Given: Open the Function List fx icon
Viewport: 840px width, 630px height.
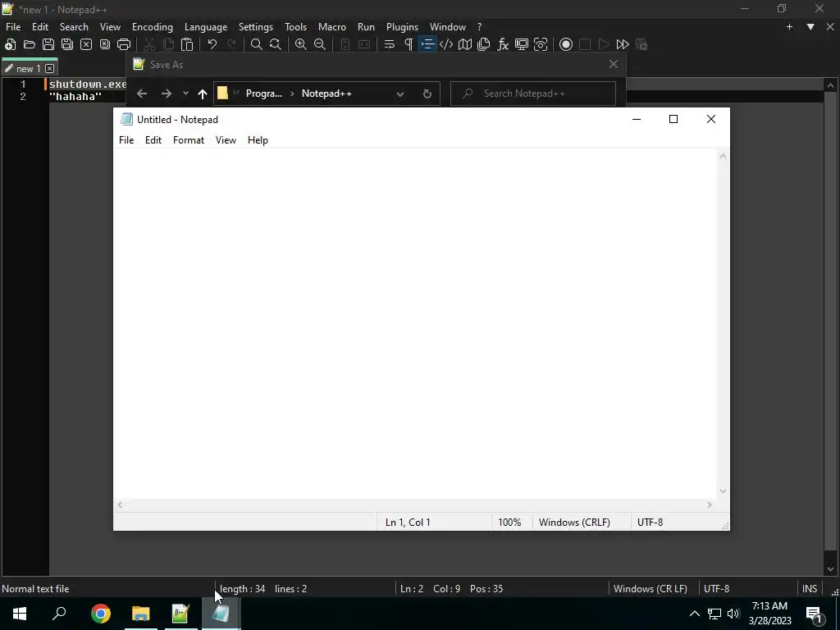Looking at the screenshot, I should coord(503,44).
